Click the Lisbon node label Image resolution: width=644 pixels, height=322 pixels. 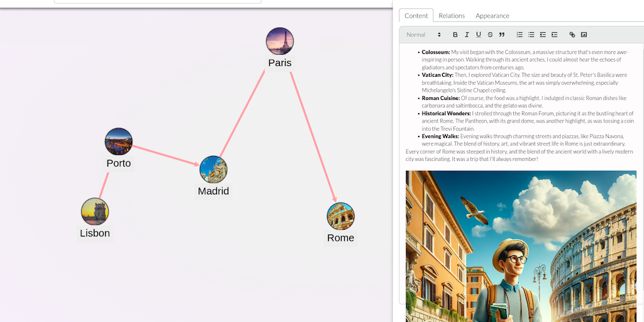pos(95,233)
